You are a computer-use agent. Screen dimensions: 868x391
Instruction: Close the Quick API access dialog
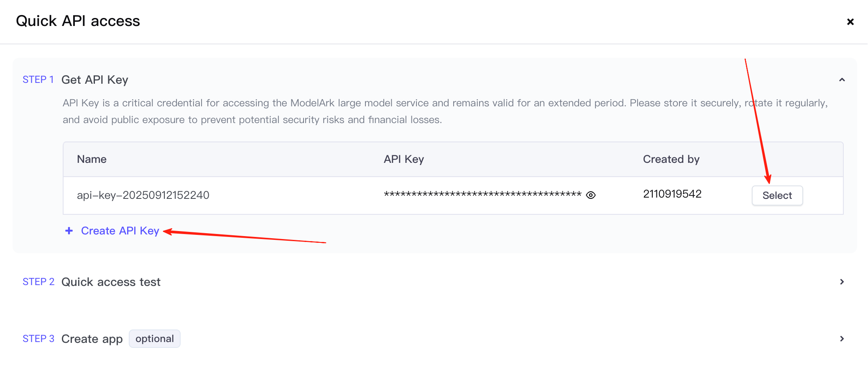850,22
